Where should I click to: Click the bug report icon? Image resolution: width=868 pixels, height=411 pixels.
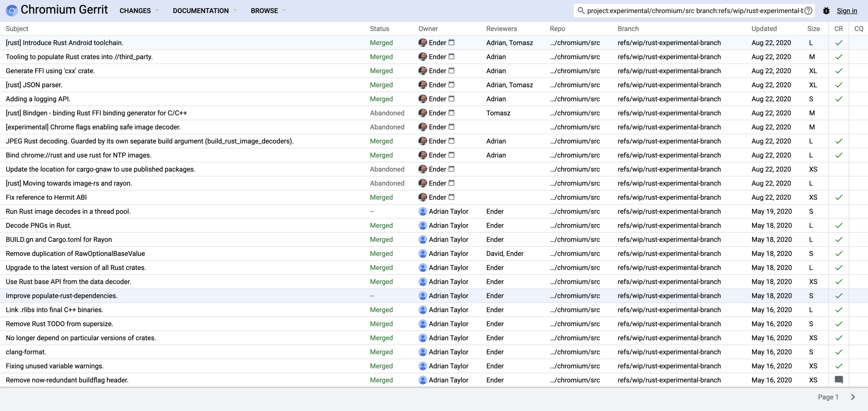[826, 11]
